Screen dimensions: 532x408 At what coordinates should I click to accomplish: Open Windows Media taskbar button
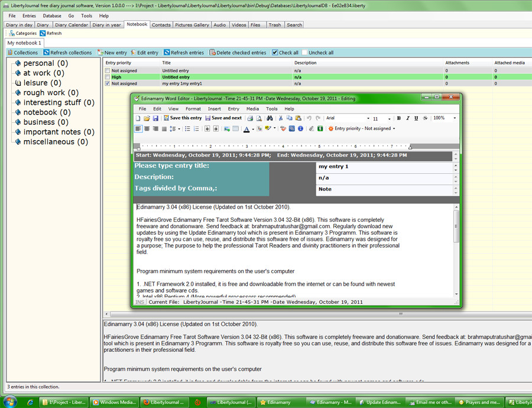pyautogui.click(x=114, y=402)
